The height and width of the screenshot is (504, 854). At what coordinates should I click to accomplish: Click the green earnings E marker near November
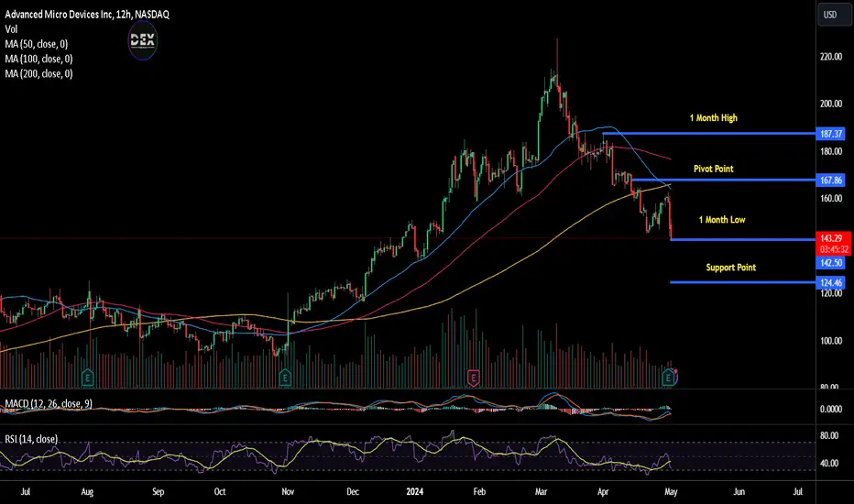[285, 377]
